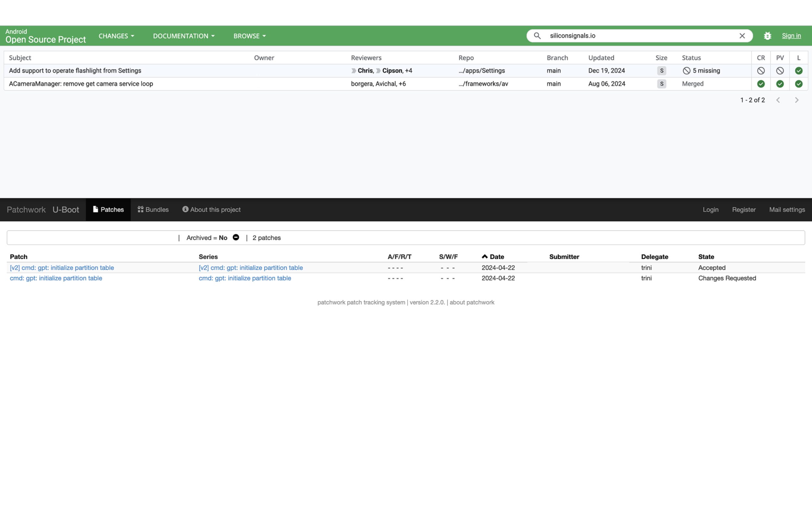Click reviewer Chris in flashlight row
Image resolution: width=812 pixels, height=508 pixels.
pos(365,71)
